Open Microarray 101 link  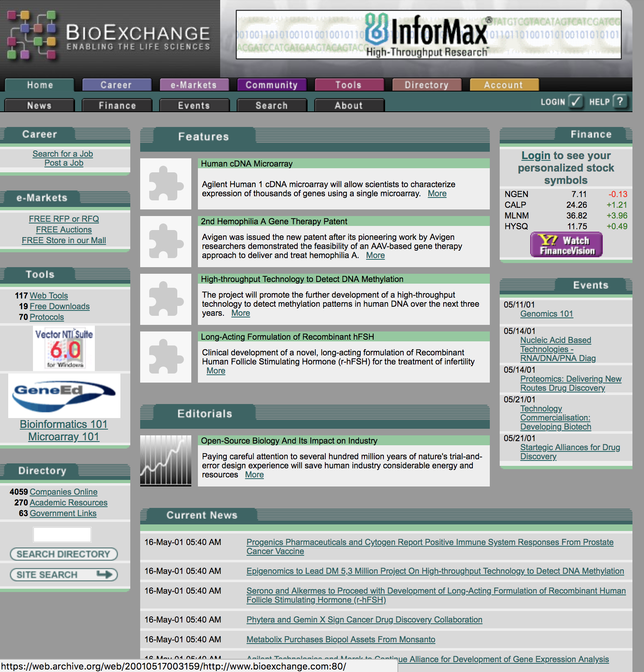[64, 437]
